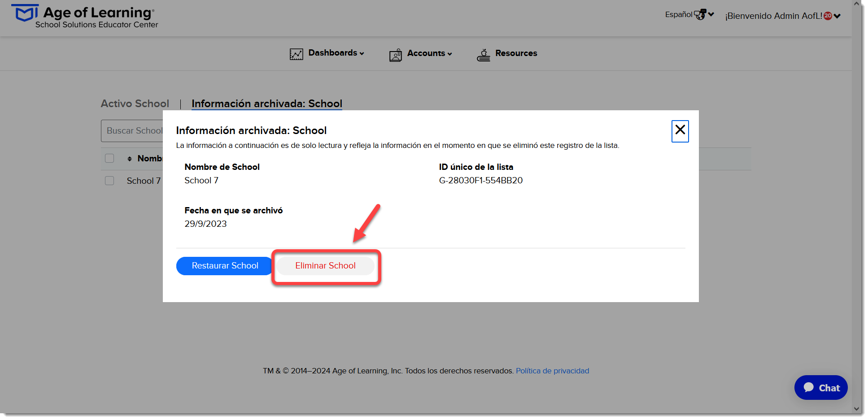
Task: Open the Accounts menu
Action: pyautogui.click(x=429, y=53)
